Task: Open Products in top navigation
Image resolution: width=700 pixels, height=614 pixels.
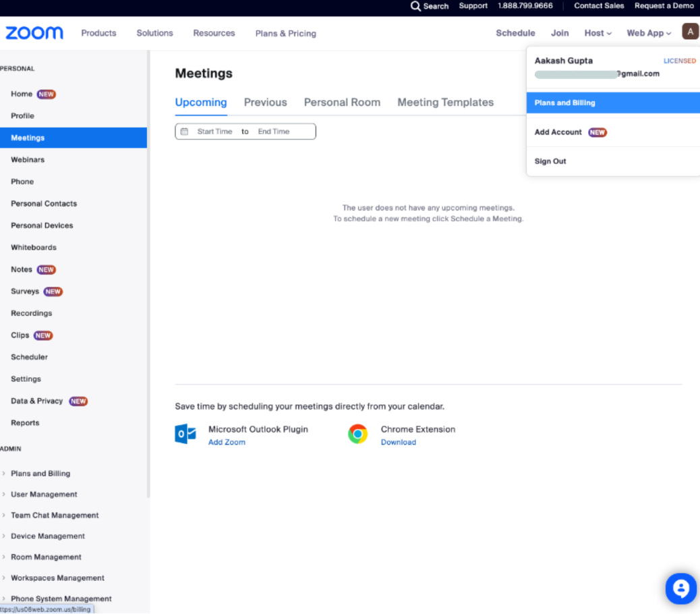Action: tap(98, 33)
